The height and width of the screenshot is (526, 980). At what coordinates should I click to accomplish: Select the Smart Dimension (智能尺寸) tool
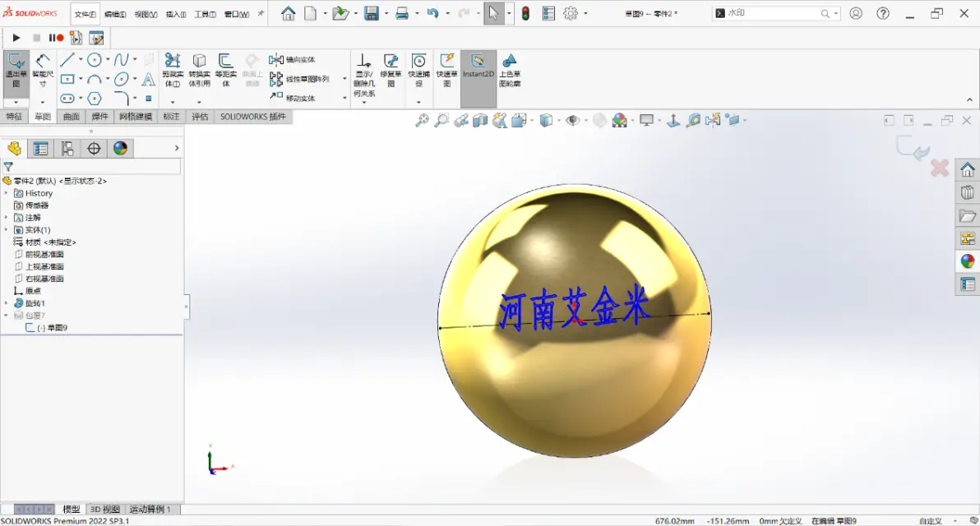[43, 71]
